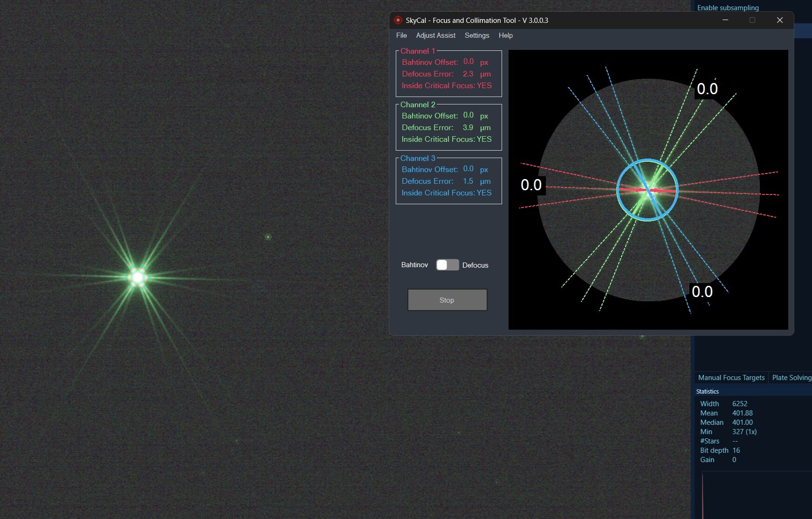Image resolution: width=812 pixels, height=519 pixels.
Task: Click the Gain statistics row
Action: (x=718, y=460)
